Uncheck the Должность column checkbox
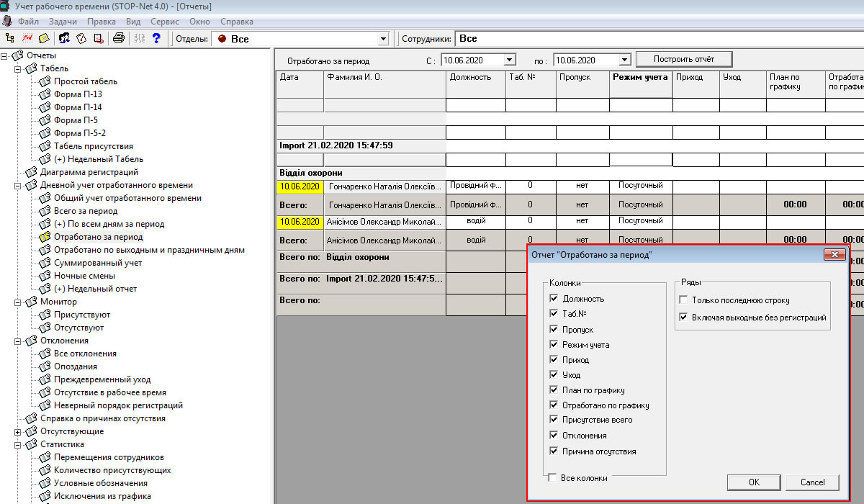 pyautogui.click(x=554, y=298)
